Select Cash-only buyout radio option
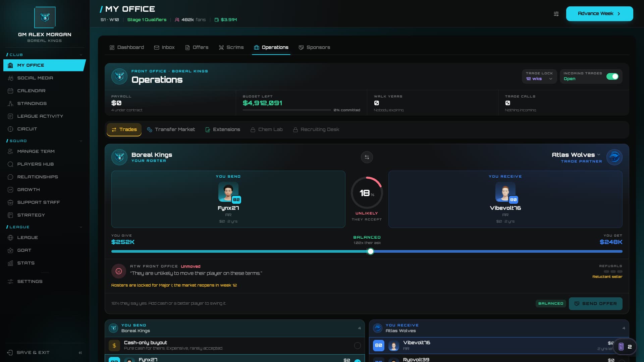 coord(357,345)
